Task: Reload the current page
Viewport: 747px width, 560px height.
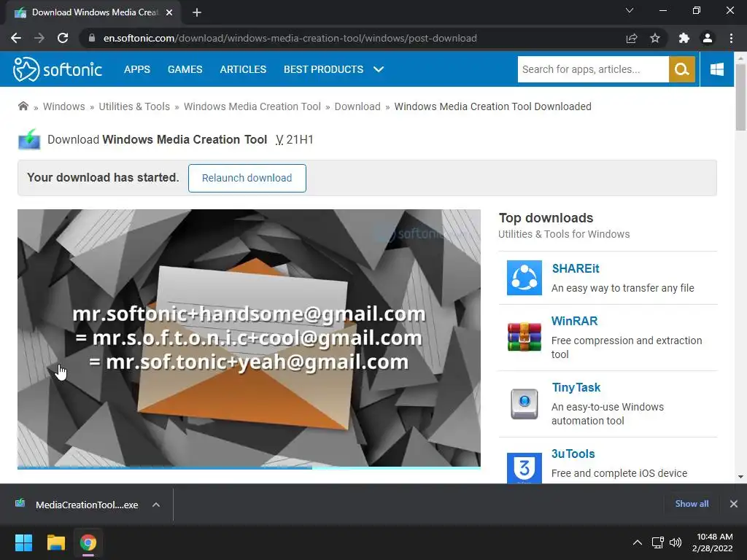Action: (63, 38)
